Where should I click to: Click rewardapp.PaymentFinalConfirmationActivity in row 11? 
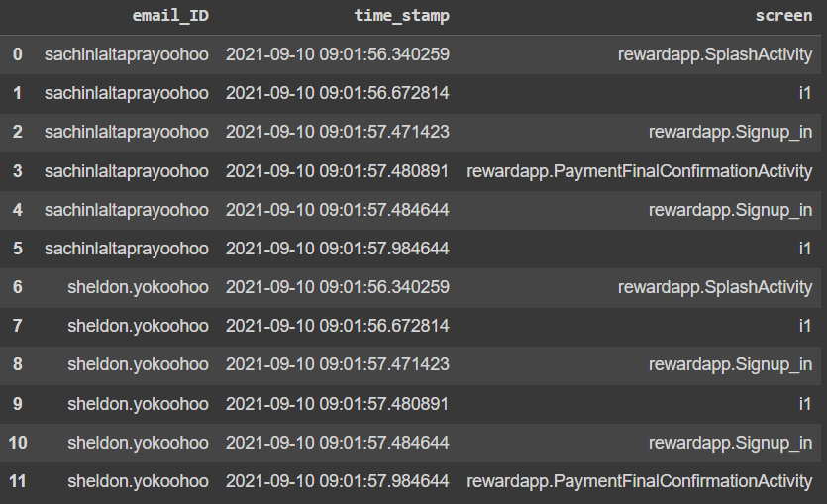pos(640,482)
